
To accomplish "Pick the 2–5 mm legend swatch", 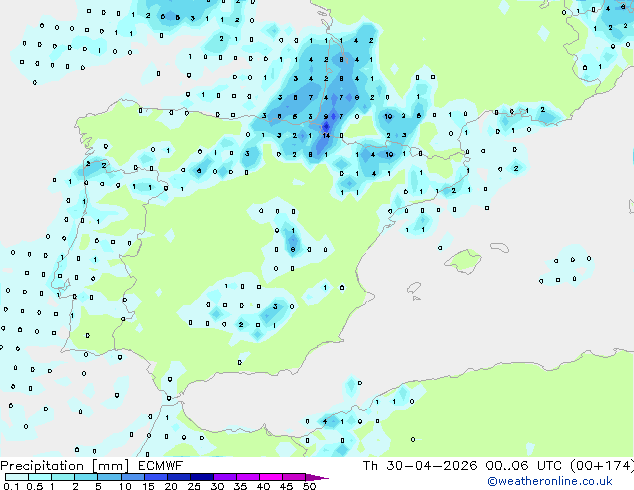I will coord(86,477).
